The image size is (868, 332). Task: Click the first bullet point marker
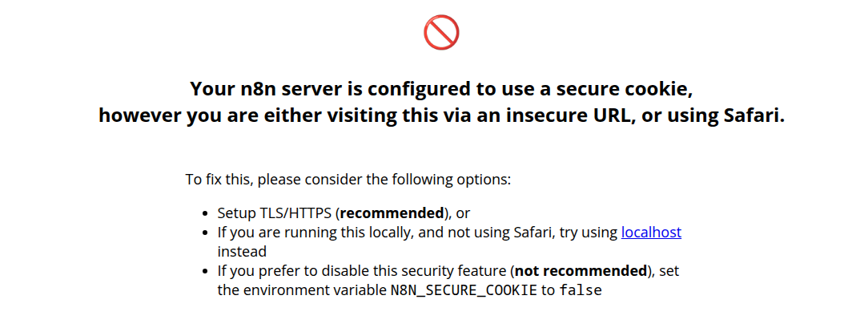(206, 214)
